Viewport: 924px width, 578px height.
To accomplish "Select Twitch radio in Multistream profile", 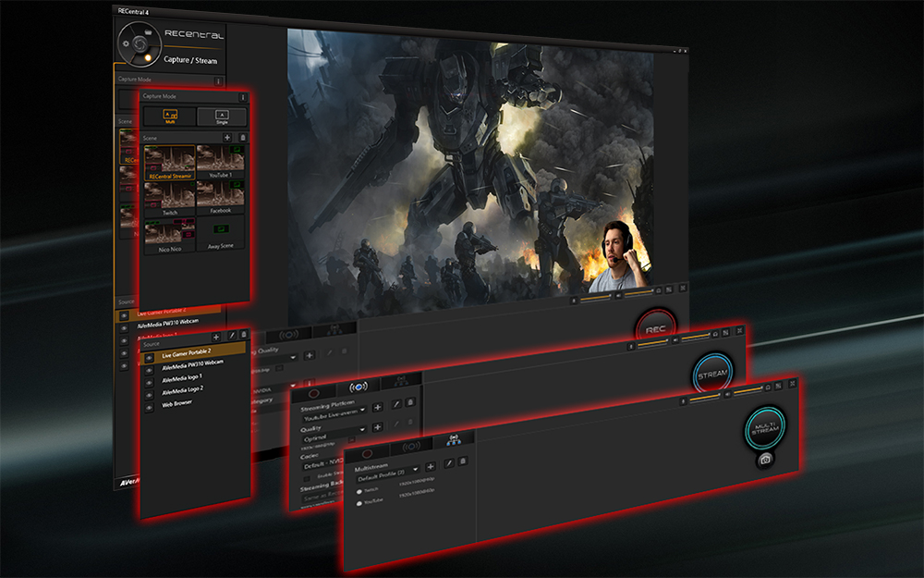I will 359,492.
